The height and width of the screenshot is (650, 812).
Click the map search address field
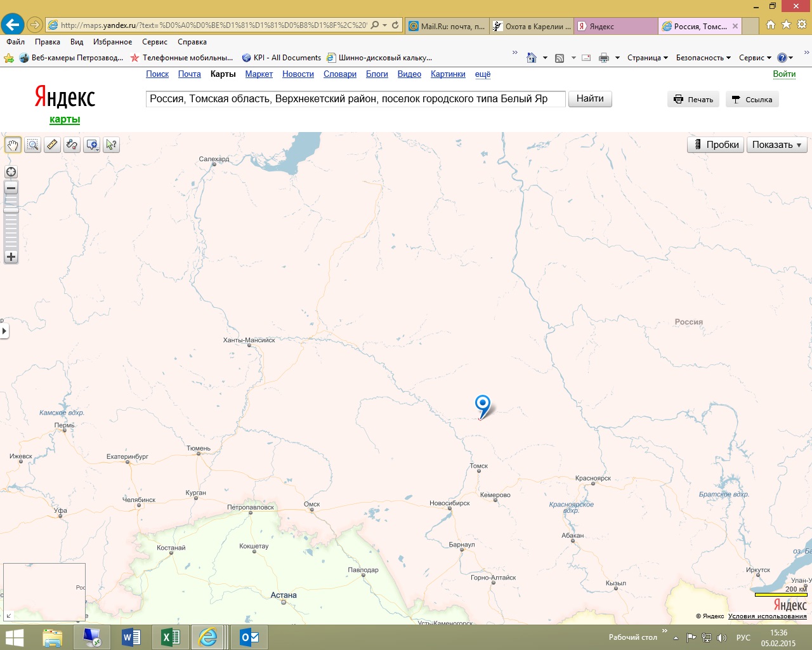pos(355,99)
